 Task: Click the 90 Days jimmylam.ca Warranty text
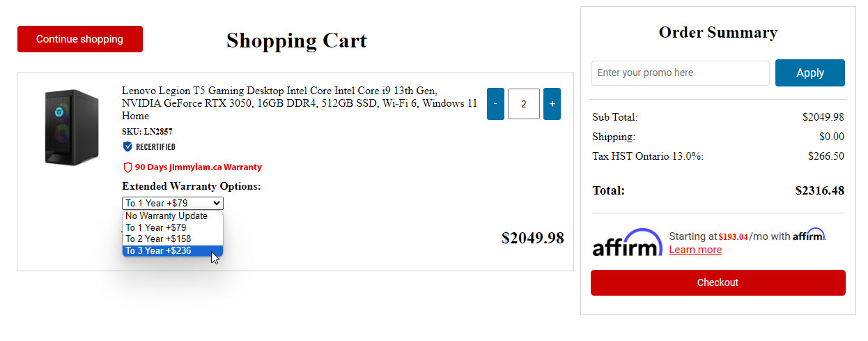[199, 167]
